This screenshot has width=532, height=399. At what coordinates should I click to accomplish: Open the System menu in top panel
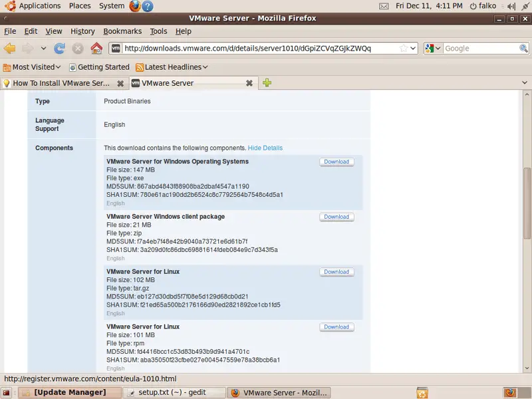click(x=112, y=6)
